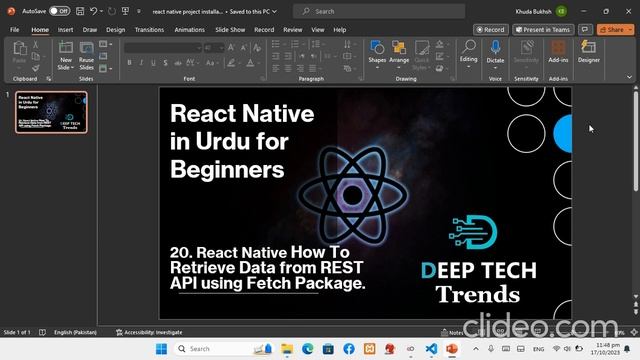
Task: Click the Record button at top right
Action: click(x=491, y=29)
